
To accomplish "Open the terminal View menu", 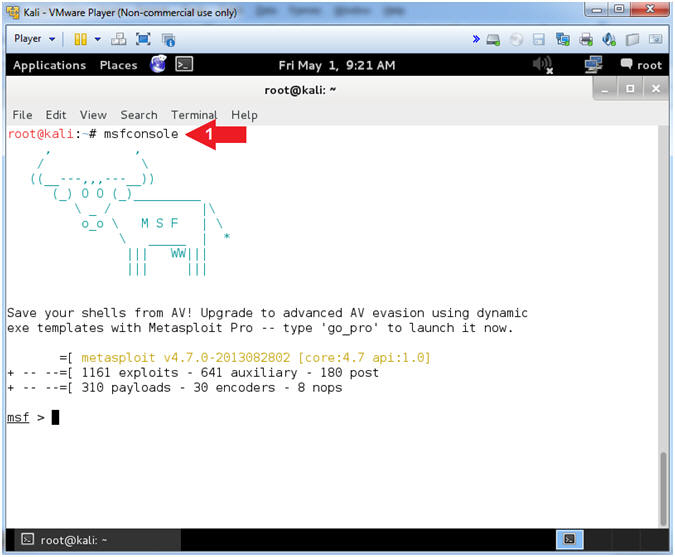I will tap(93, 115).
